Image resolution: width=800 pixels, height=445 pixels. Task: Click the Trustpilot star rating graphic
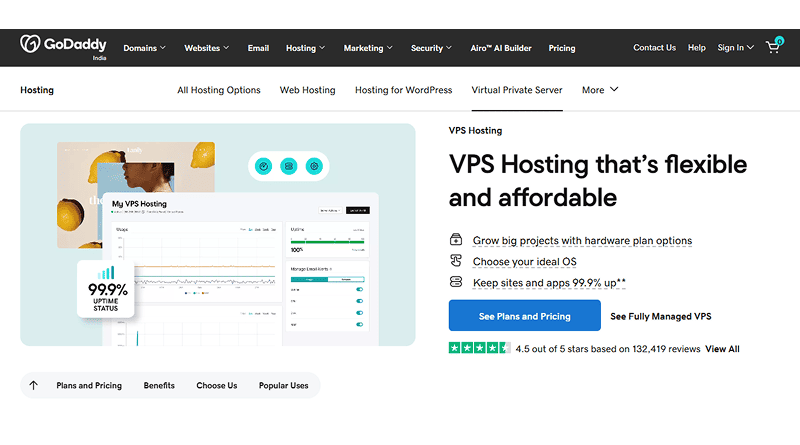(480, 348)
